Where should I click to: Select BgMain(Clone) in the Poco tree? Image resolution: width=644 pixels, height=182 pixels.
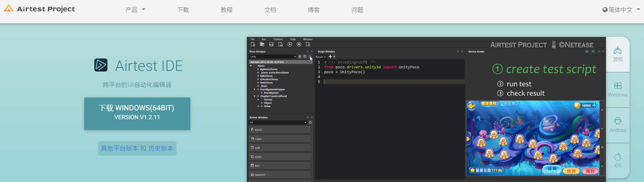(x=269, y=69)
